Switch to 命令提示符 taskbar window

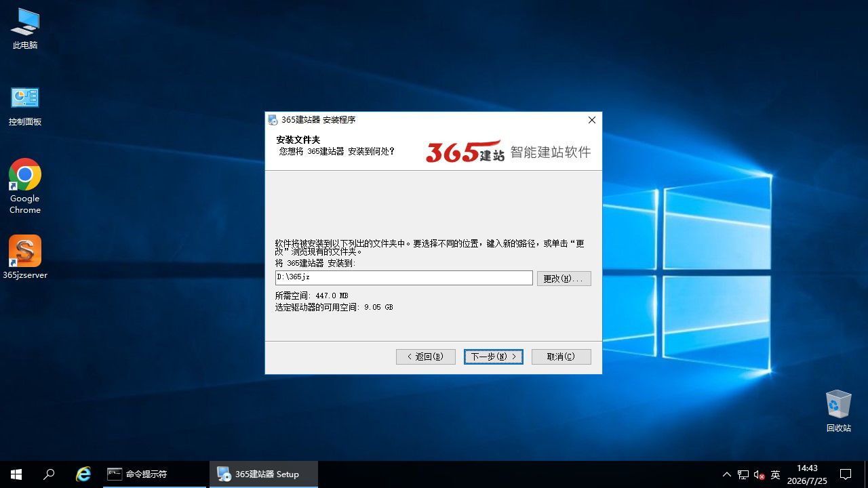click(155, 474)
